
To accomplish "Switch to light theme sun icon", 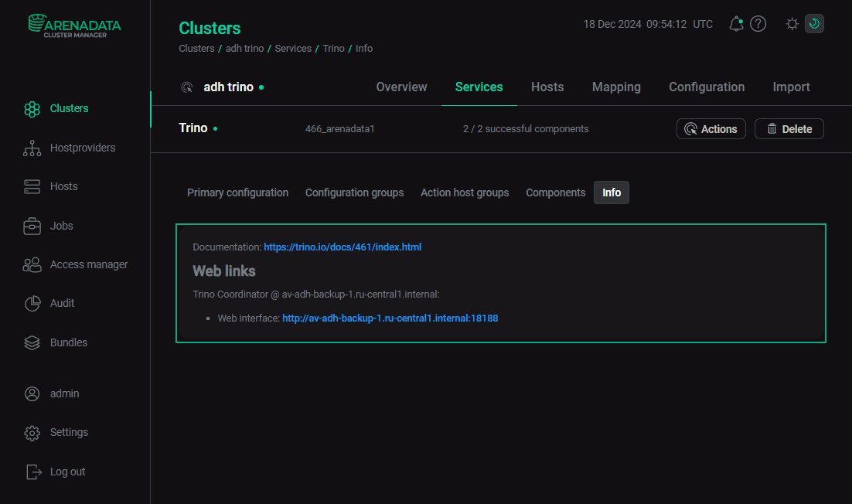I will 792,24.
